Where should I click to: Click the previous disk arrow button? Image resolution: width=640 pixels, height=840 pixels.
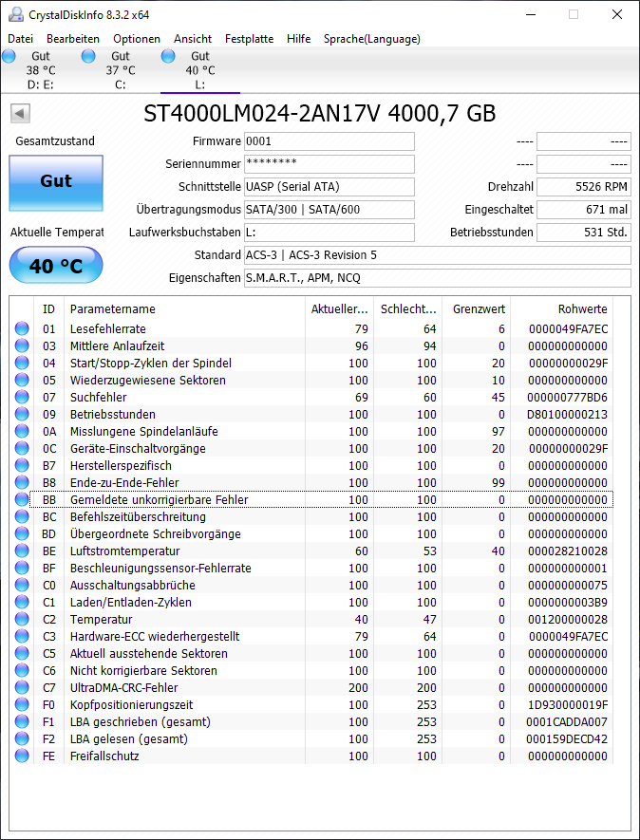pos(20,114)
